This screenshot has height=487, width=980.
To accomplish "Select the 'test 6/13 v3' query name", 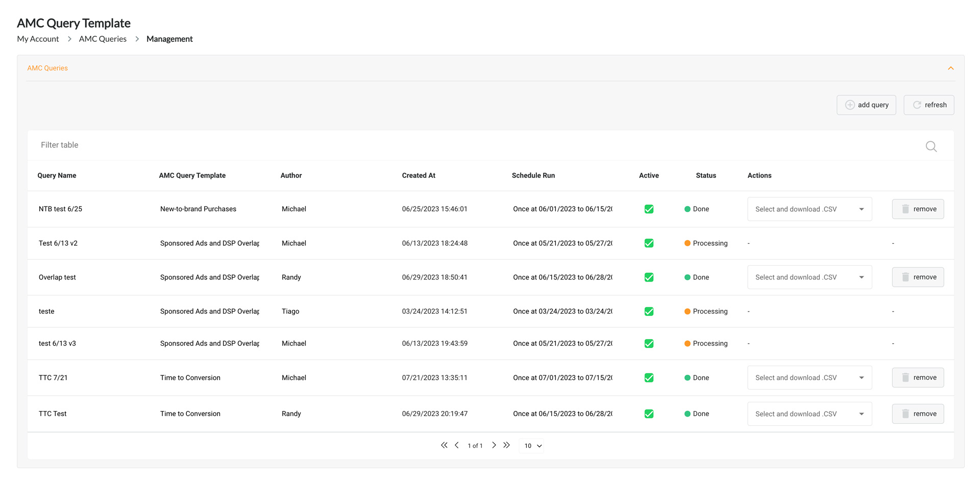I will pyautogui.click(x=57, y=344).
